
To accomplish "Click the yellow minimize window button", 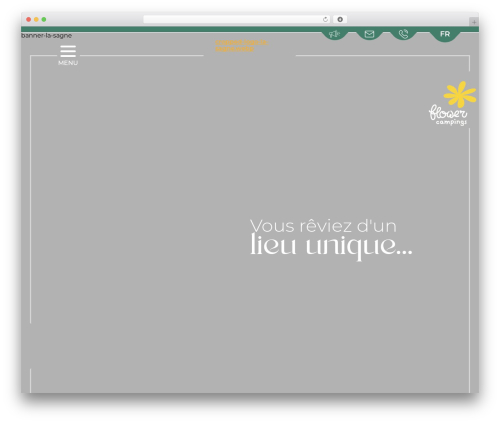I will (x=36, y=20).
